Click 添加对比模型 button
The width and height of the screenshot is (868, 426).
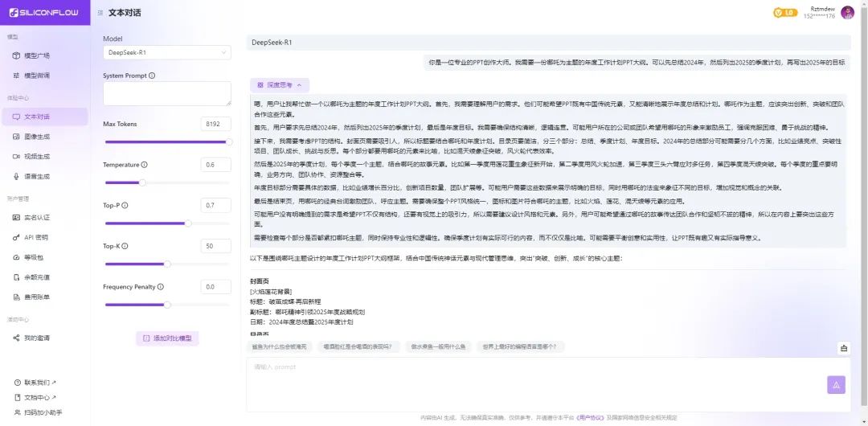tap(167, 338)
